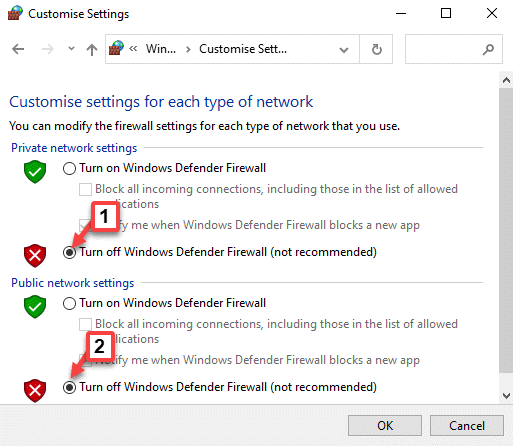Screen dimensions: 513x446
Task: Minimize the Customise Settings window
Action: 401,13
